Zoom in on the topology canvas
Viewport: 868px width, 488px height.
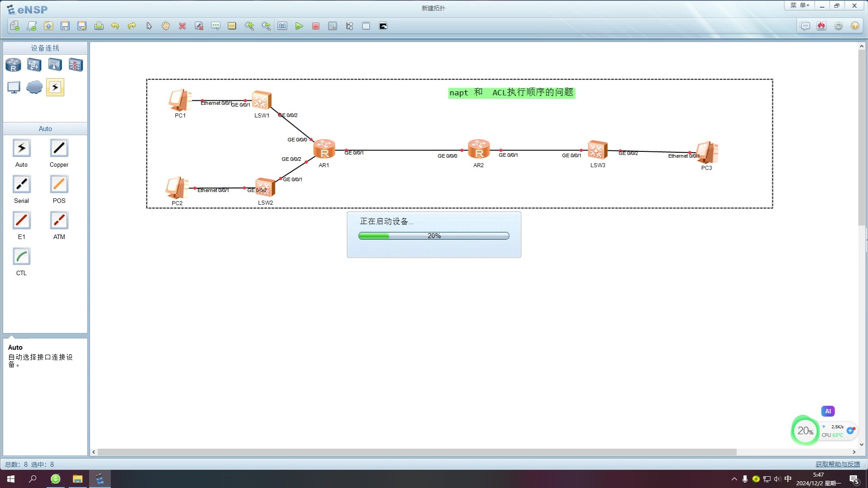coord(249,26)
